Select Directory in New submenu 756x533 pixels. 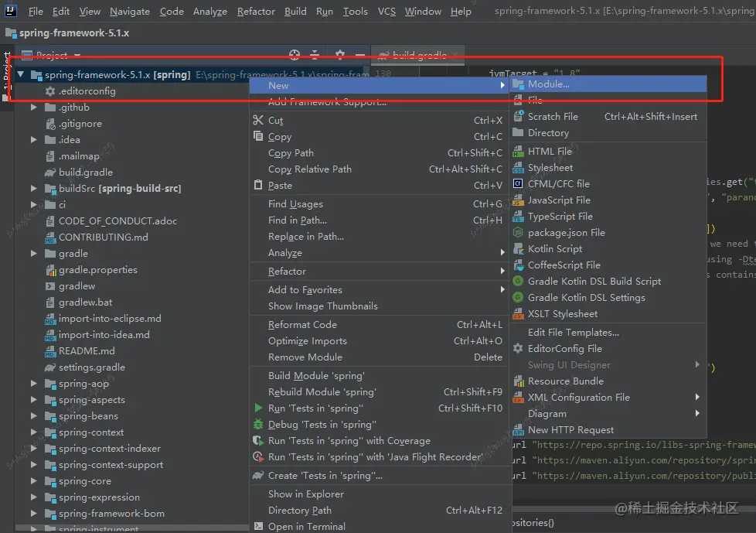[609, 132]
